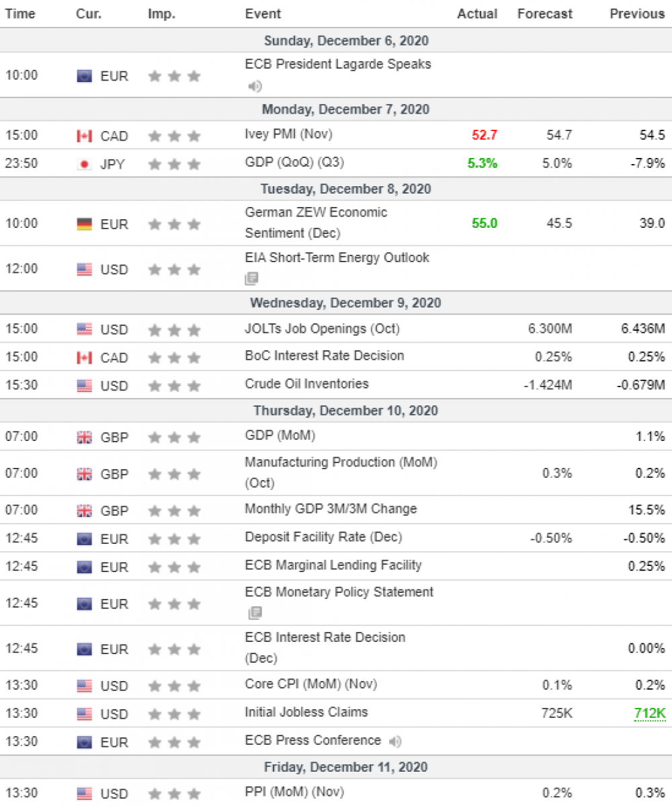672x806 pixels.
Task: Click the 15.5% previous value
Action: click(647, 510)
